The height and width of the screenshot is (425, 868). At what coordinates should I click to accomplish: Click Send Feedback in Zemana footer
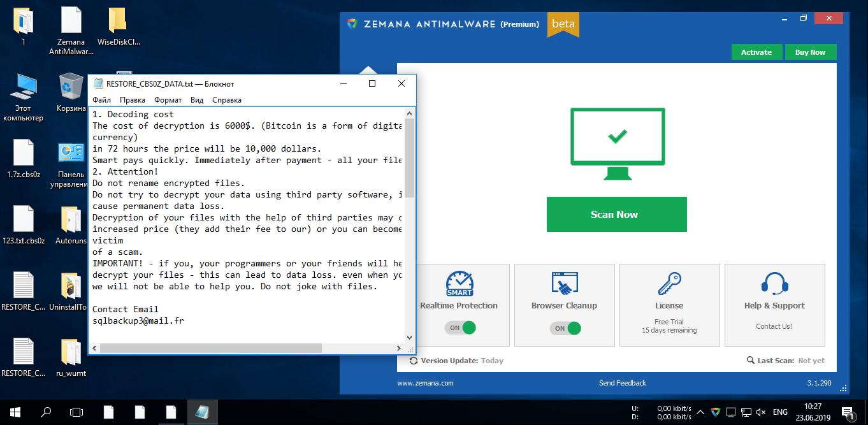623,383
